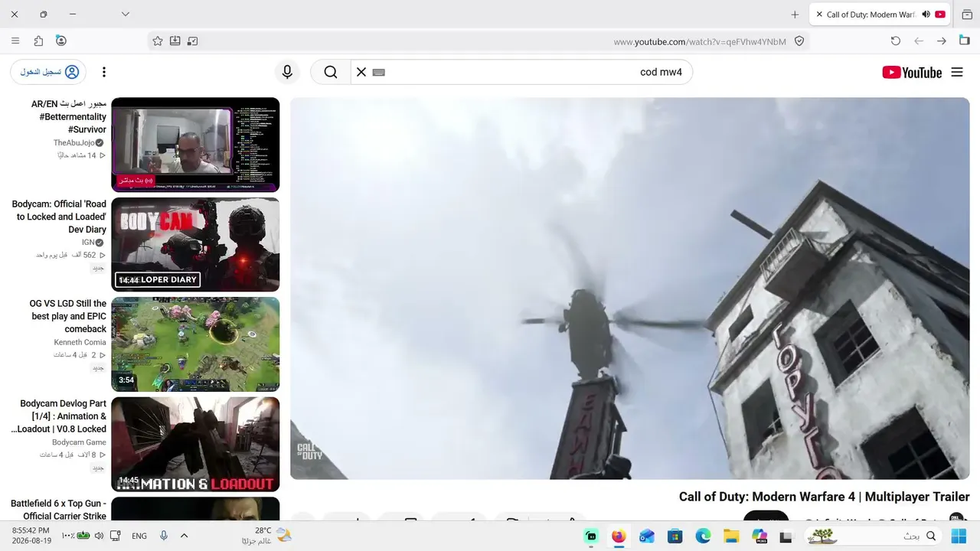The height and width of the screenshot is (551, 980).
Task: Open Microsoft Edge from the taskbar
Action: point(703,536)
